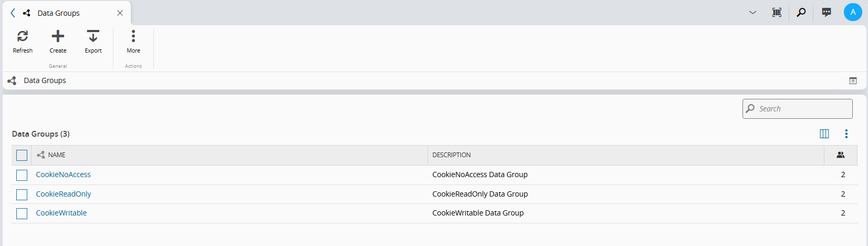
Task: Open the CookieReadOnly data group
Action: click(x=64, y=194)
